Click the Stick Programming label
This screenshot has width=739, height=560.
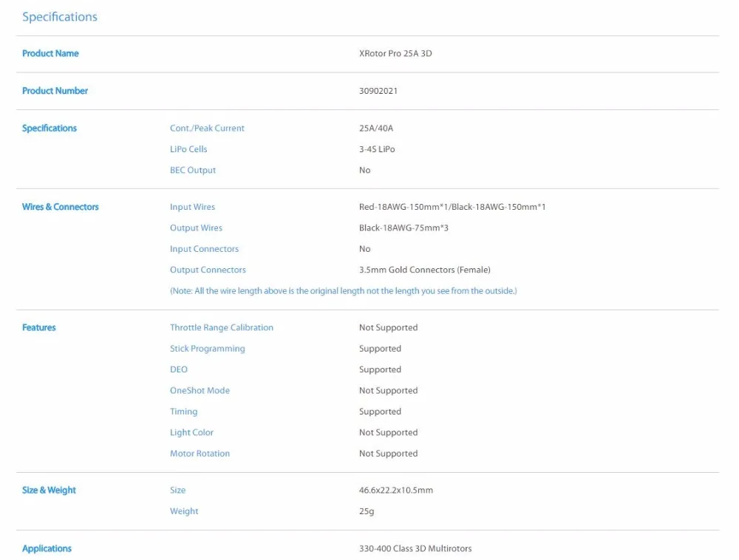click(x=208, y=349)
